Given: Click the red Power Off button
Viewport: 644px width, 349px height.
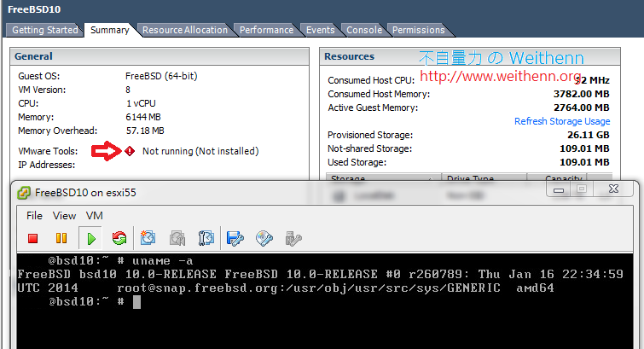Looking at the screenshot, I should point(33,238).
